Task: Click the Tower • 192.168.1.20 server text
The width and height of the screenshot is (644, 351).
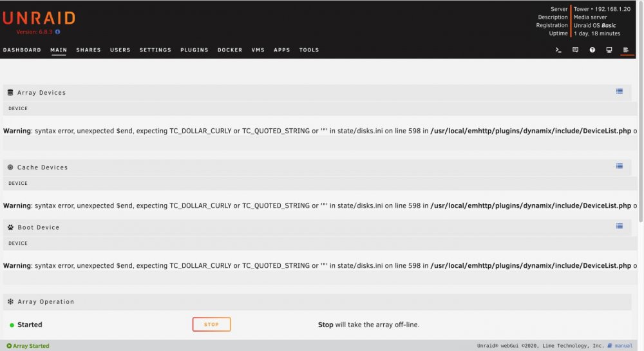Action: [x=601, y=9]
